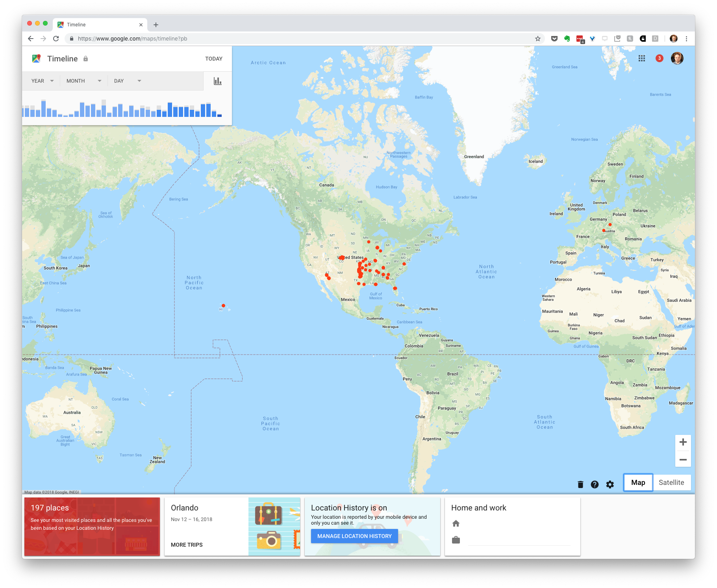Screen dimensions: 717x588
Task: Click the Canada map label
Action: (326, 185)
